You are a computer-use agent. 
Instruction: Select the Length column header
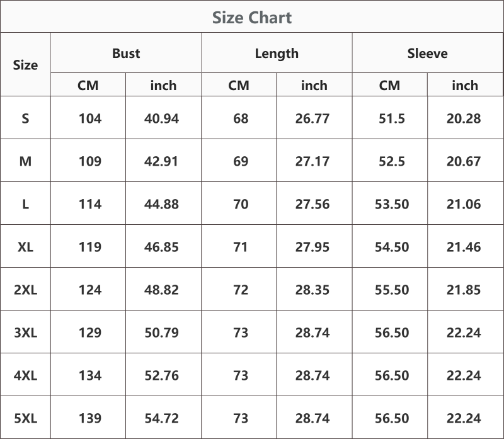click(x=277, y=54)
